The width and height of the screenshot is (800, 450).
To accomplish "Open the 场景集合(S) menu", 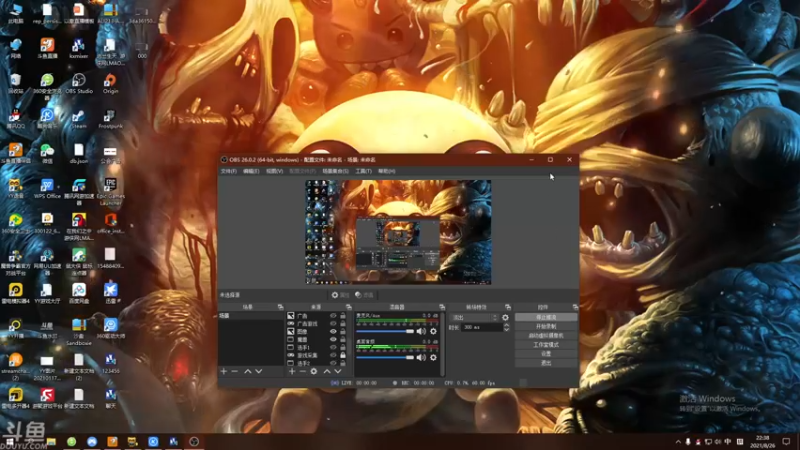I will (336, 171).
